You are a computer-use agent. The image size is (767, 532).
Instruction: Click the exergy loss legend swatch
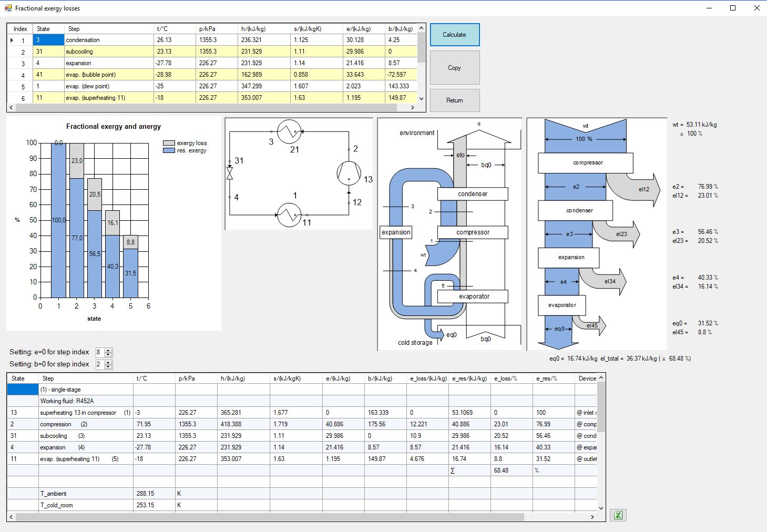tap(169, 143)
